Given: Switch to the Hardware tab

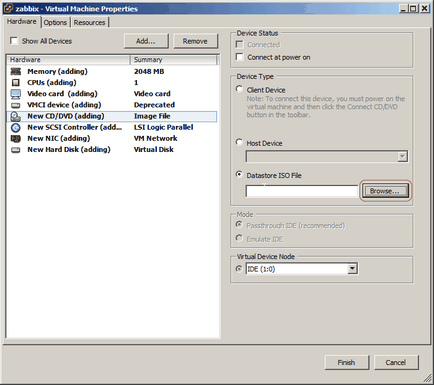Looking at the screenshot, I should pos(22,22).
